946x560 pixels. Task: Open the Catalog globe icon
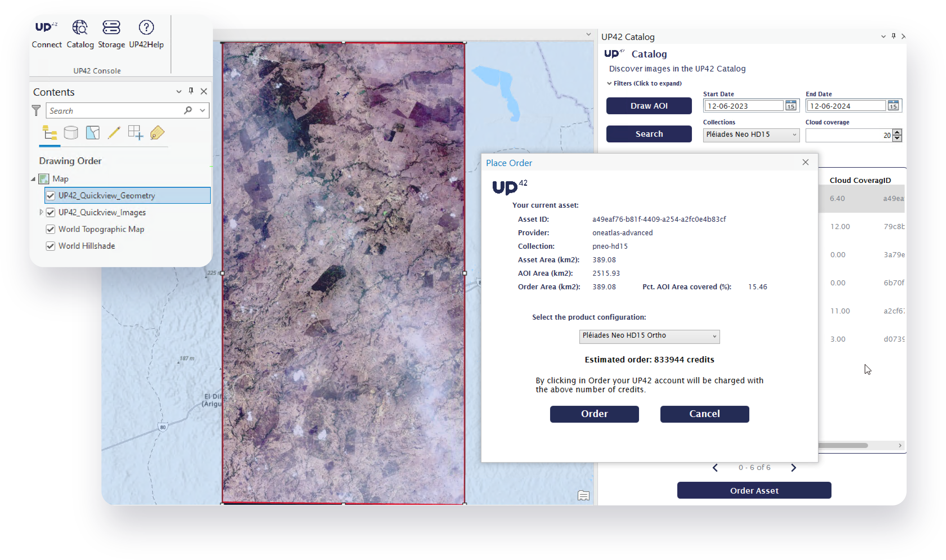[80, 33]
